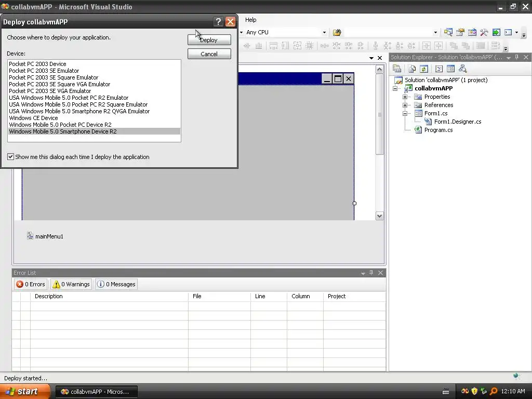Toggle auto-hide pin on Error List
Viewport: 532px width, 399px height.
click(371, 272)
